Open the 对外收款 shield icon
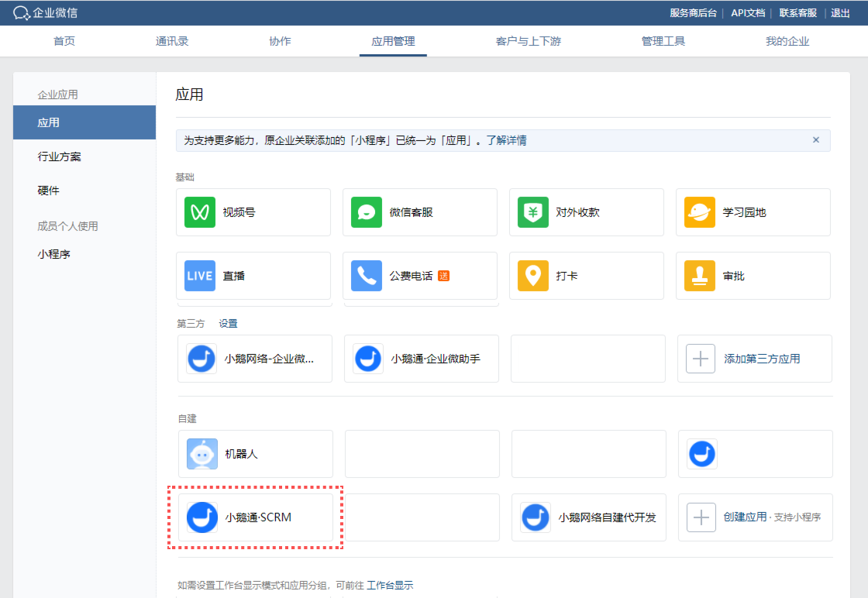 533,212
